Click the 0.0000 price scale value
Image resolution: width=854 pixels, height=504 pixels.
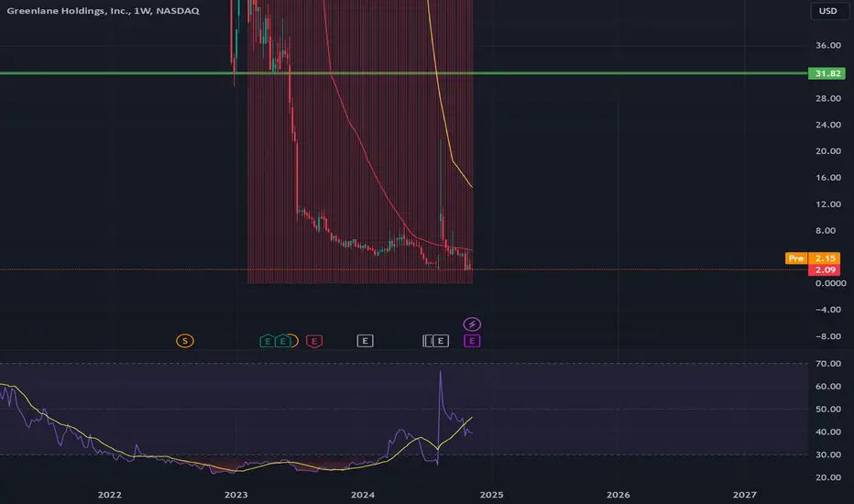(x=830, y=283)
